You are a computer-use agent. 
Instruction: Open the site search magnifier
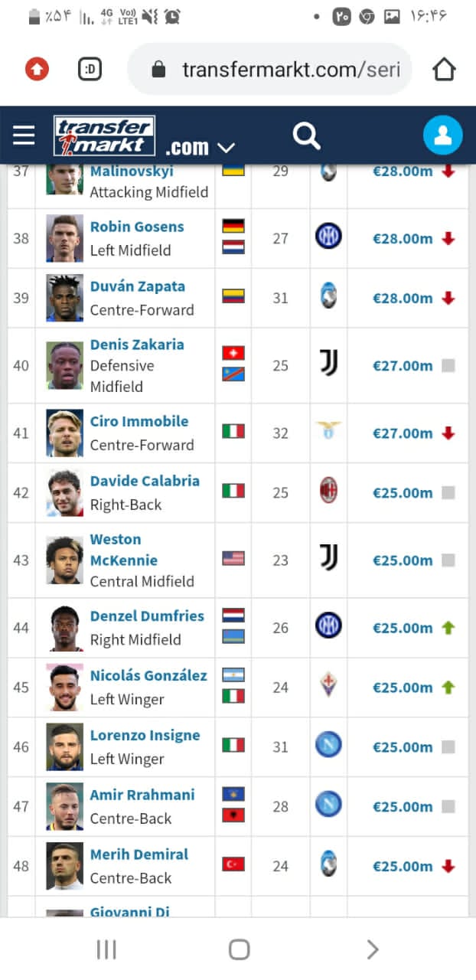pos(306,136)
